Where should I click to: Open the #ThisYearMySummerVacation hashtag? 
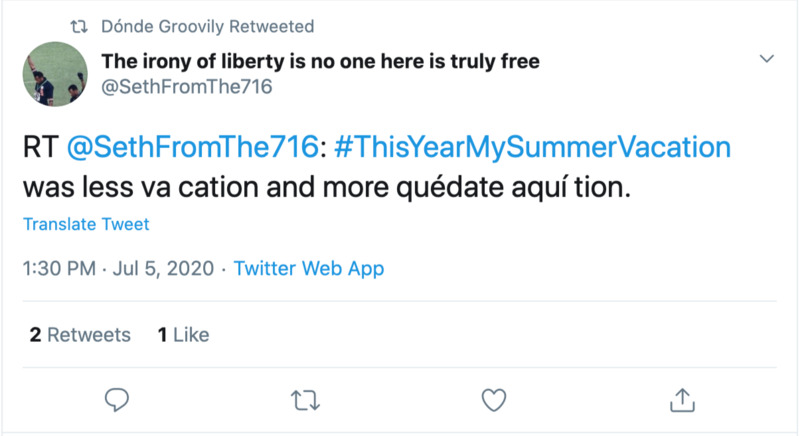tap(530, 148)
